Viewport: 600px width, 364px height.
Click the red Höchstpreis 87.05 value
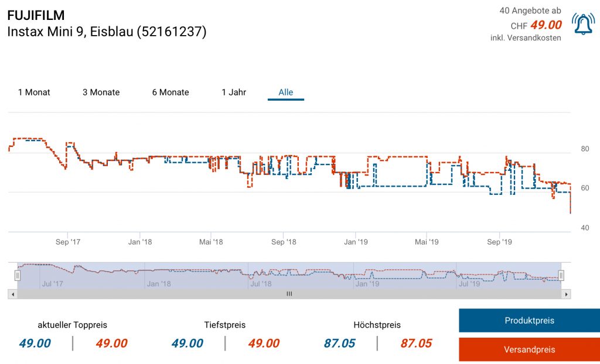tap(416, 344)
